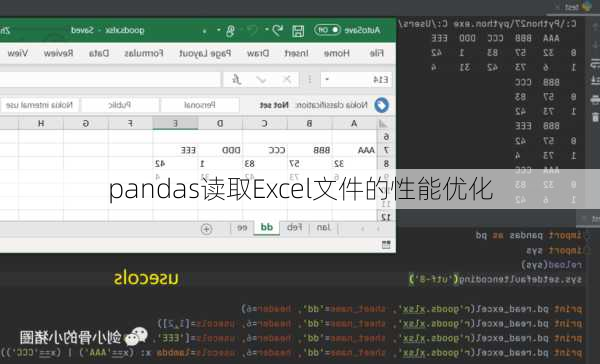
Task: Select column A header
Action: 354,124
